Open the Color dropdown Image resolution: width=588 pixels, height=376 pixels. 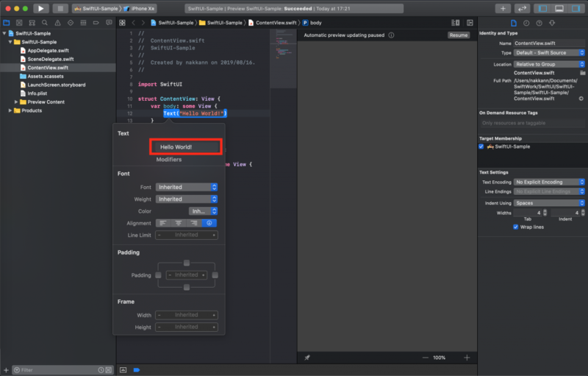pyautogui.click(x=203, y=211)
